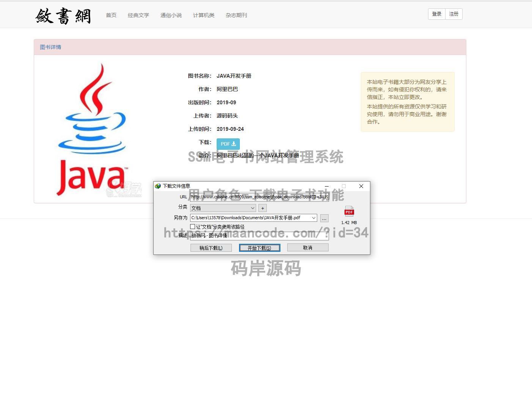Open the 计算机类 category

point(204,15)
